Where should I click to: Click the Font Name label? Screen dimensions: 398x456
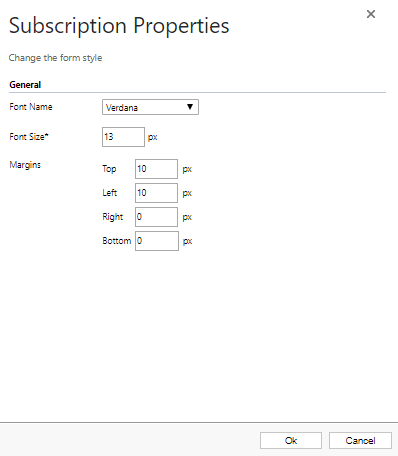[x=31, y=107]
